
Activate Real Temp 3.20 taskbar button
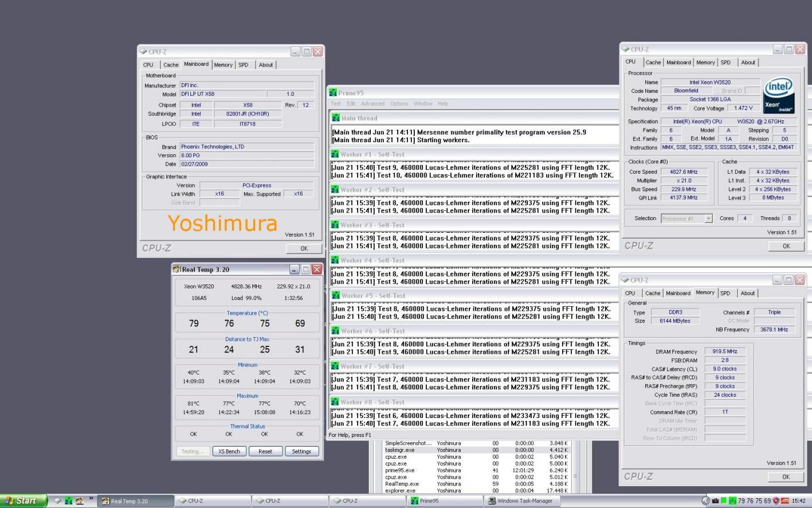point(136,501)
